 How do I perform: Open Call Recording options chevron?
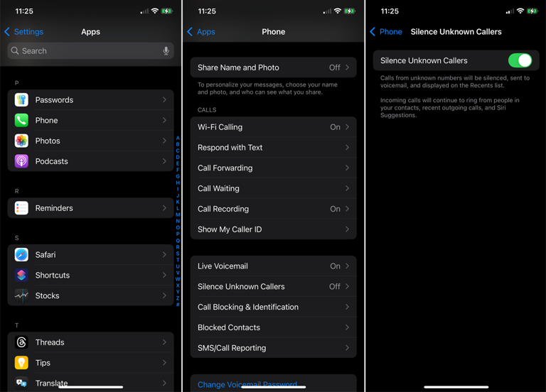click(347, 209)
